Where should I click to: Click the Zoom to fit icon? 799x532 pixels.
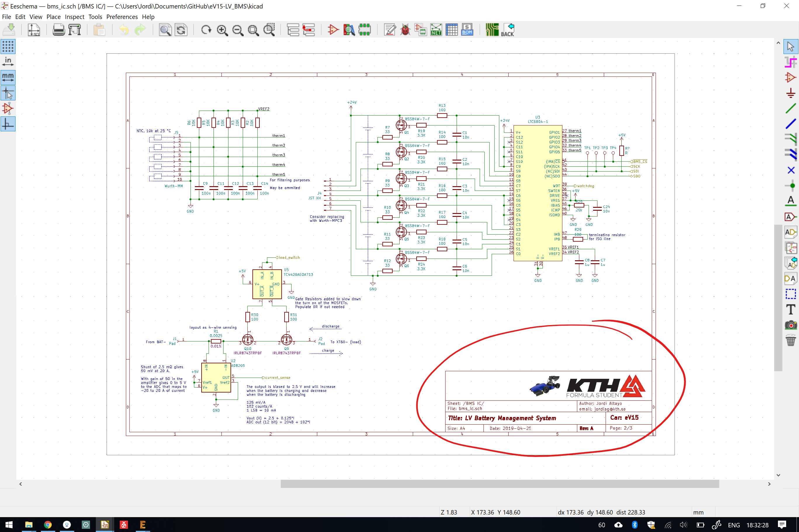coord(253,30)
